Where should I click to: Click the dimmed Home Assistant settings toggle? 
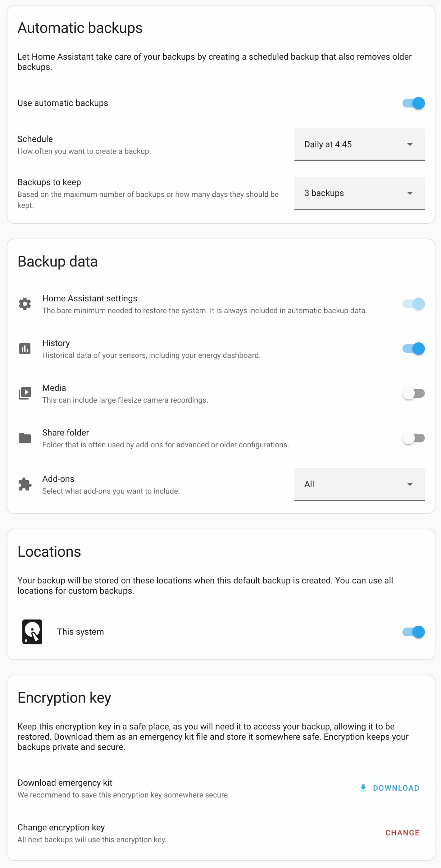(x=413, y=304)
